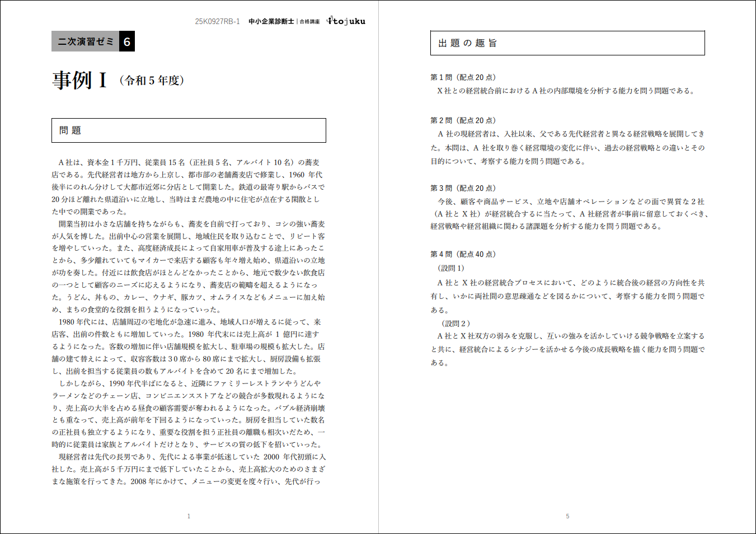The height and width of the screenshot is (534, 756).
Task: Click the 出題の趣旨 heading box
Action: coord(567,43)
